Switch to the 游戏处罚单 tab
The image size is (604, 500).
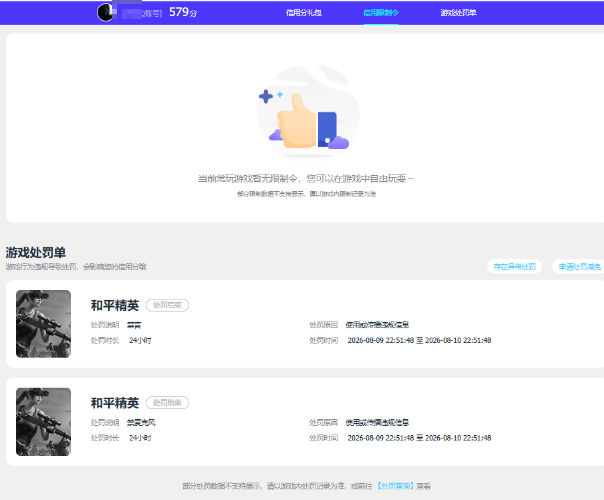tap(458, 13)
